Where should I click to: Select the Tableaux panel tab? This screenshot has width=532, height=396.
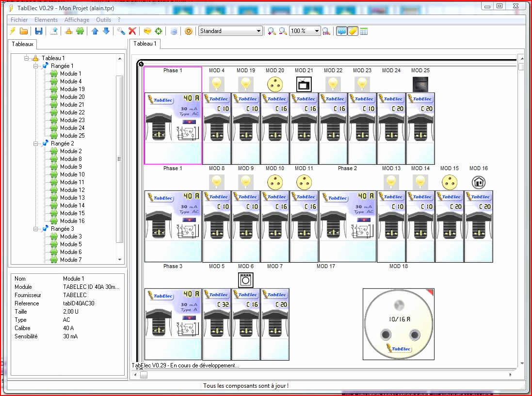22,44
